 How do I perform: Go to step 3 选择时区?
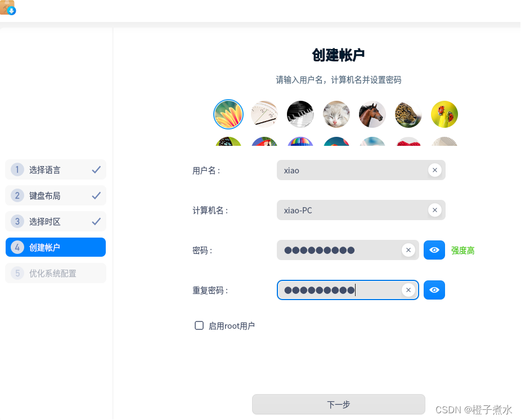tap(56, 221)
